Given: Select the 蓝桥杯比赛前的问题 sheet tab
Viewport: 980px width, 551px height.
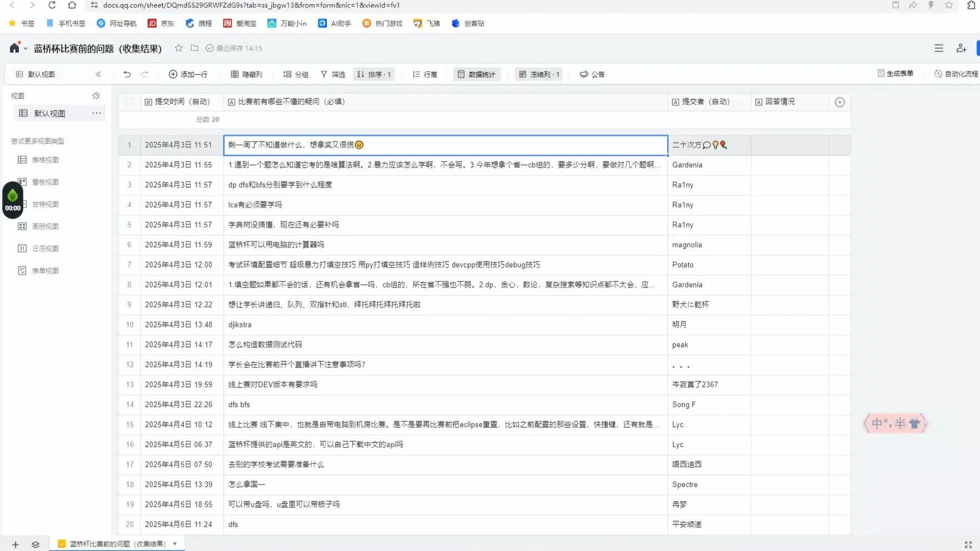Looking at the screenshot, I should [x=111, y=544].
